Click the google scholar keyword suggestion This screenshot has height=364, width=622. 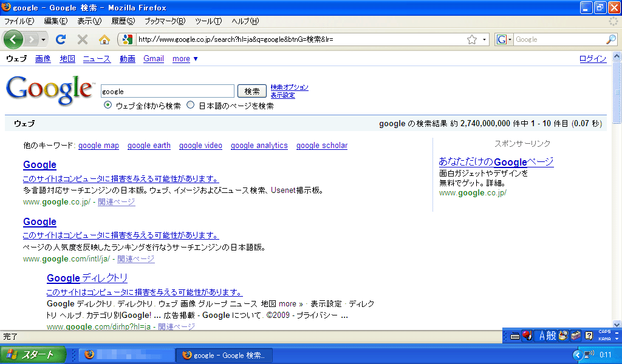pos(322,146)
